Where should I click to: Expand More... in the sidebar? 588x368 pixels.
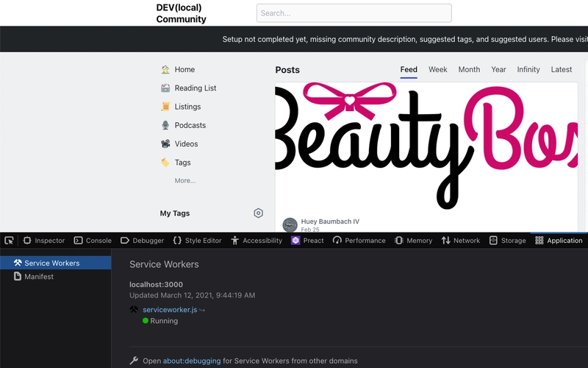coord(185,180)
